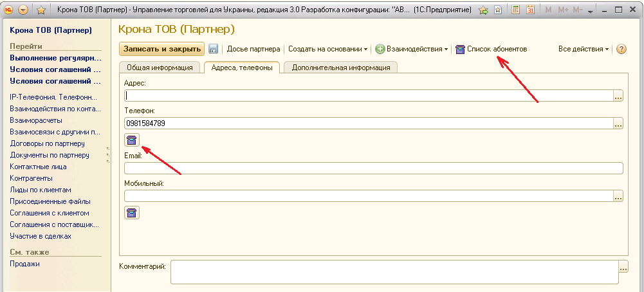Add to favorites with the star icon
The image size is (644, 292).
[x=41, y=10]
